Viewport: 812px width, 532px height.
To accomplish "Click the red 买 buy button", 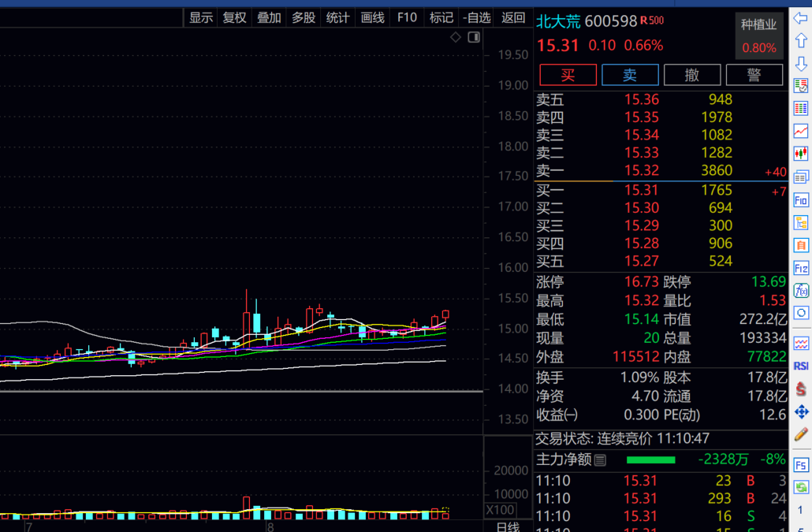I will click(568, 75).
